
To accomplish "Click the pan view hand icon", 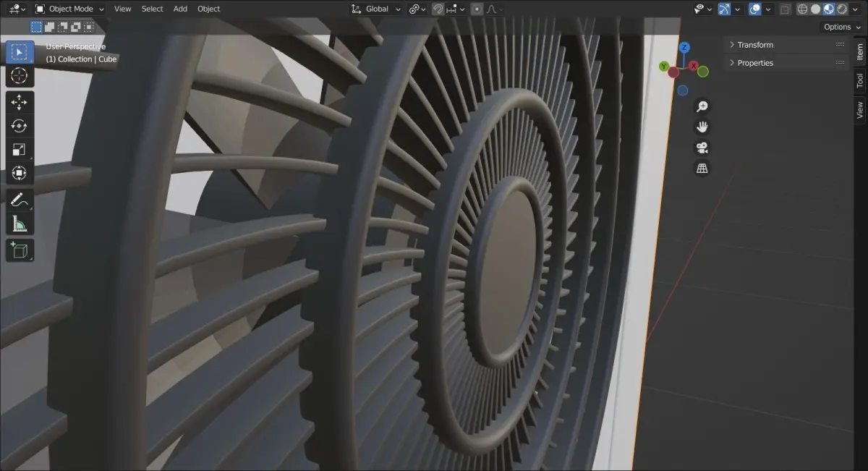I will (x=702, y=127).
